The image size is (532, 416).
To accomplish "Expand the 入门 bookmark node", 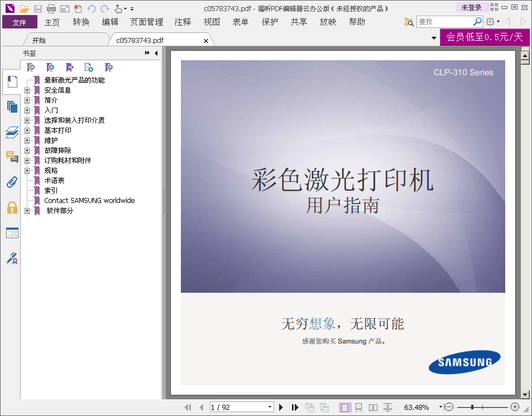I will 27,110.
